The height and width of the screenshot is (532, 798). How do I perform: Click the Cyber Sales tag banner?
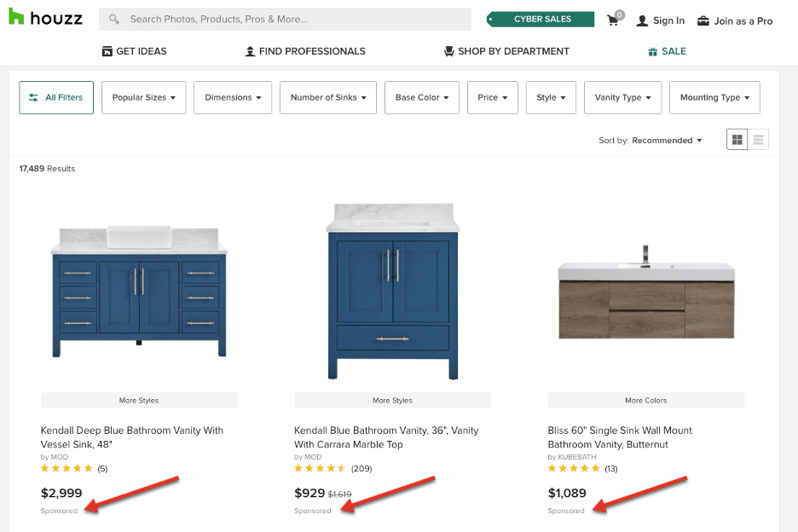(x=541, y=19)
